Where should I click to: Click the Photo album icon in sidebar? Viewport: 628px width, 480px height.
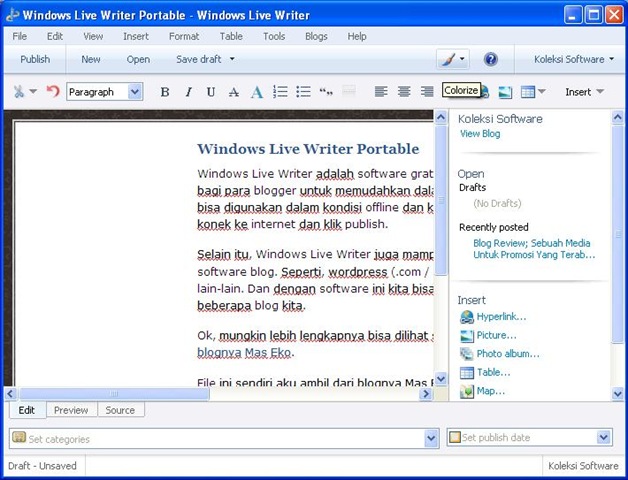click(466, 354)
